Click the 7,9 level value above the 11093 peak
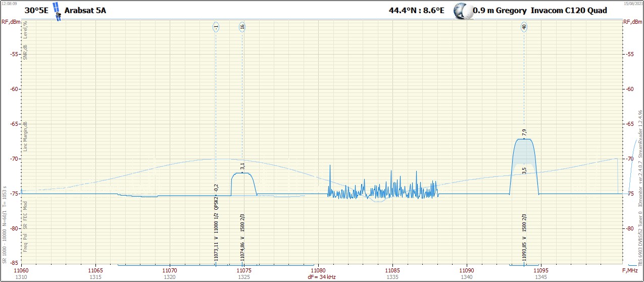 coord(524,133)
